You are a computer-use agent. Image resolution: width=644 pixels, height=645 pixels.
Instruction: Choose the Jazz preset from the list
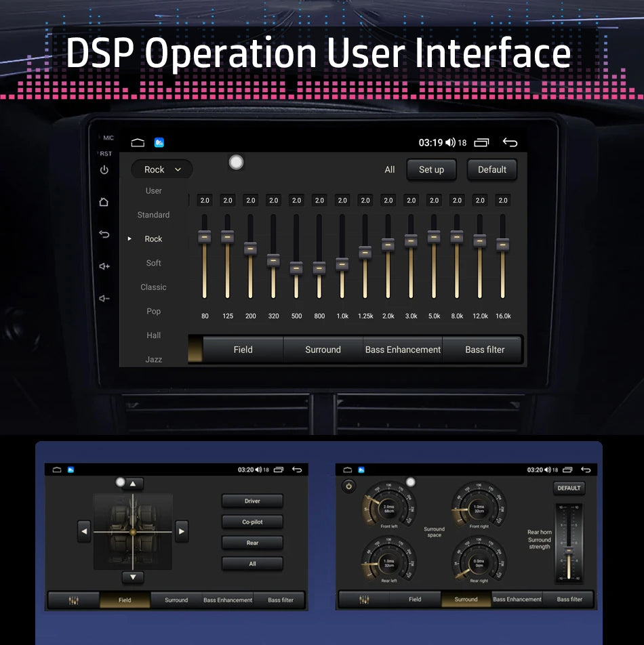tap(154, 359)
